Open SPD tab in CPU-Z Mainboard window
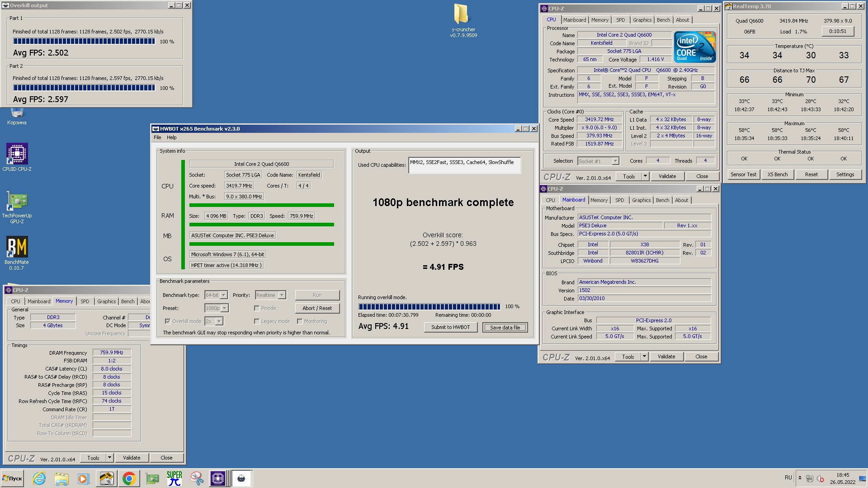868x488 pixels. 619,200
